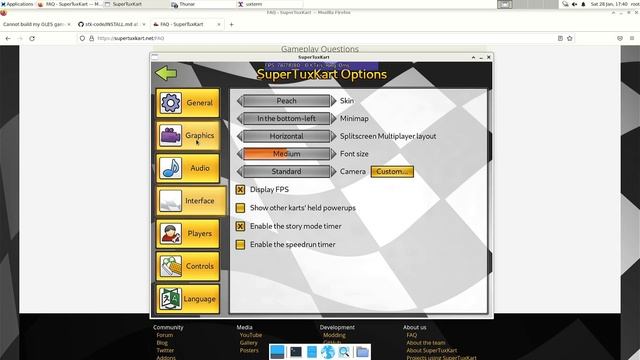
Task: Click the Peach skin spinner value
Action: (287, 101)
